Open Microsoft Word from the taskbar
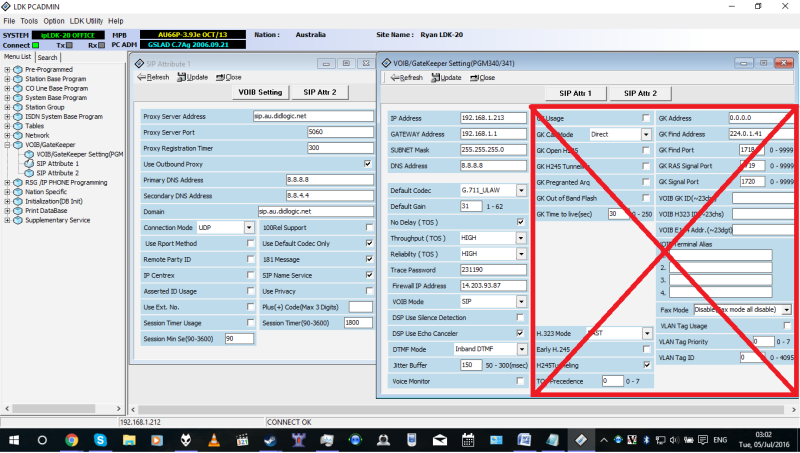 [x=524, y=440]
